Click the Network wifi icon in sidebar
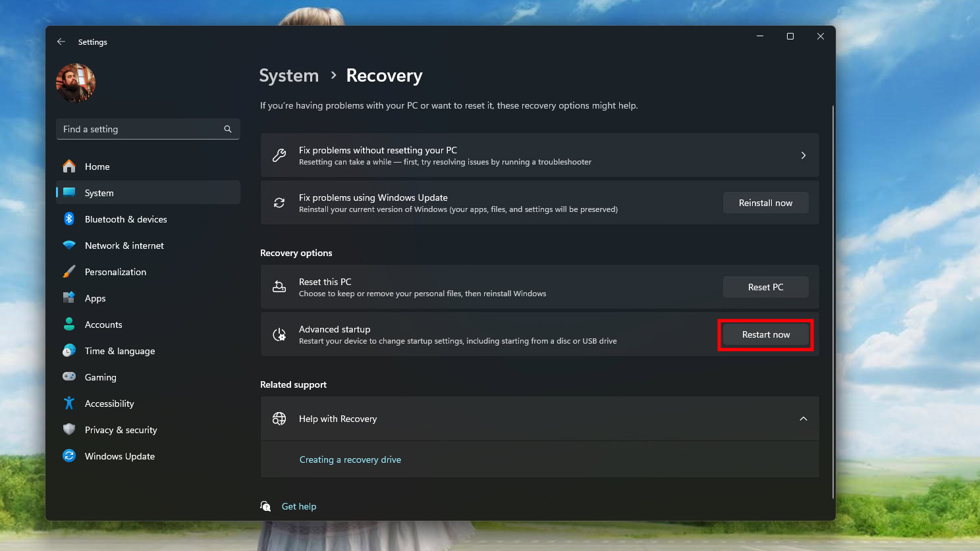980x551 pixels. 69,245
